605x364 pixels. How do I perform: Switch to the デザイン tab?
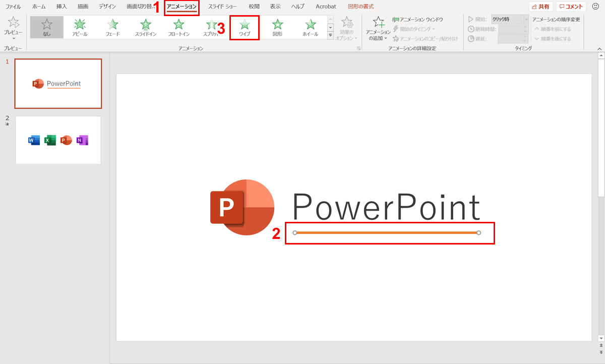(107, 7)
